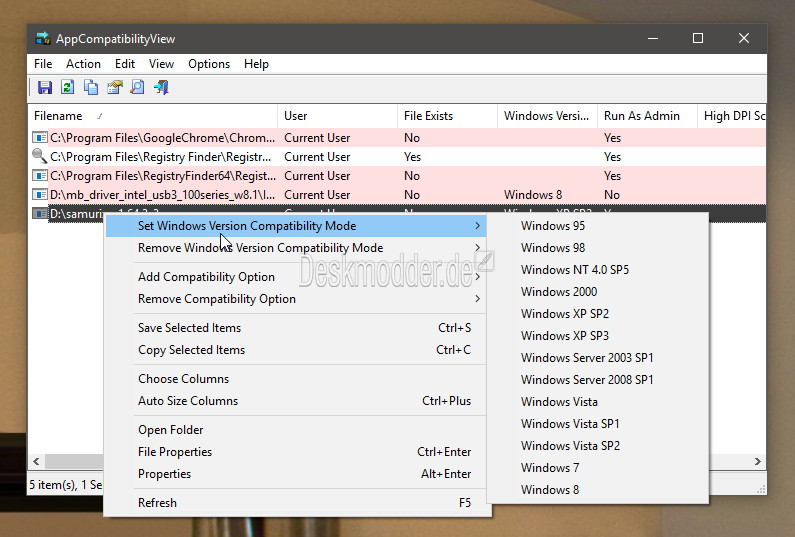795x537 pixels.
Task: Pick Windows Server 2003 SP1 mode
Action: 597,357
